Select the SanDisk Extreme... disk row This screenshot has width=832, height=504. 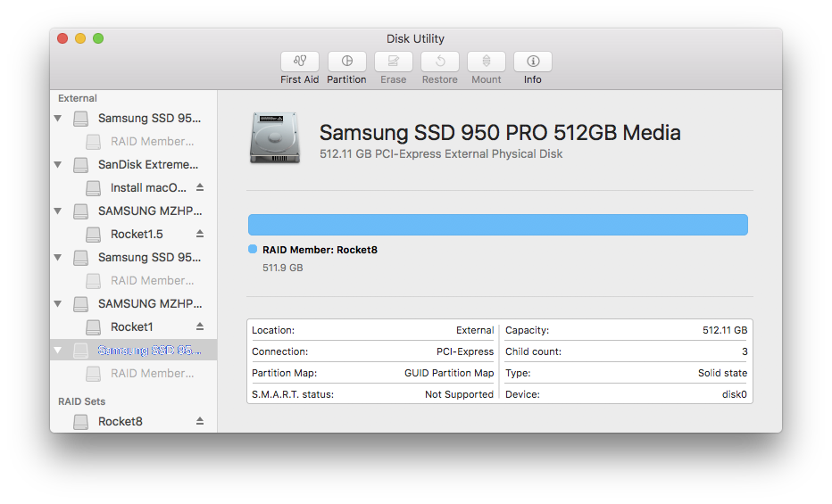tap(134, 165)
